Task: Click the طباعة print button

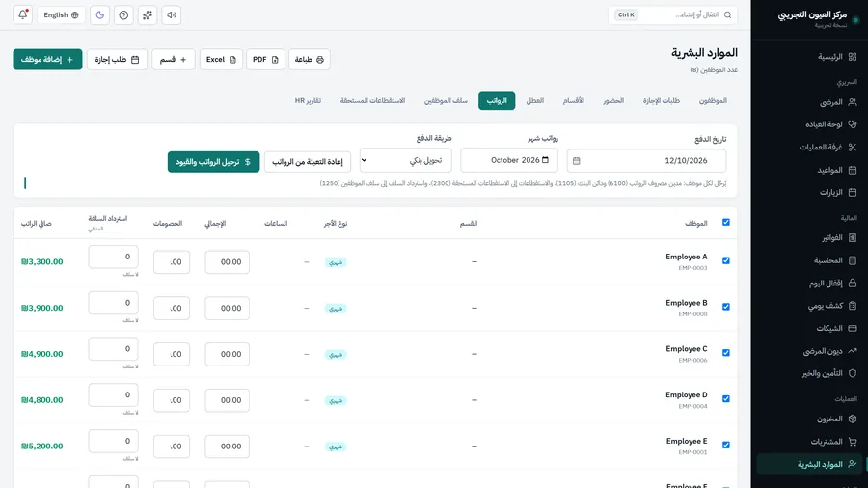Action: (309, 59)
